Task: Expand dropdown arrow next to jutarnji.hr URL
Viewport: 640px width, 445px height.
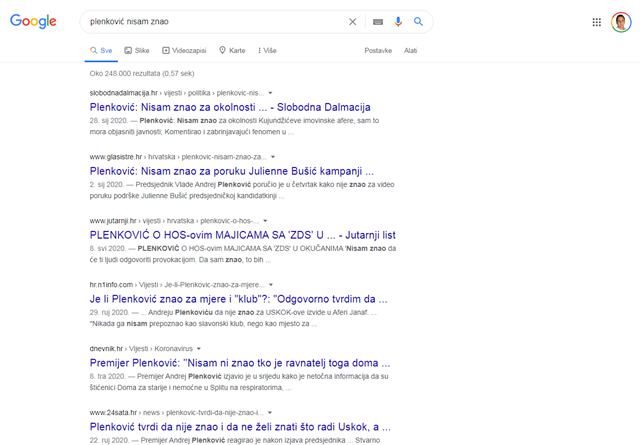Action: coord(266,219)
